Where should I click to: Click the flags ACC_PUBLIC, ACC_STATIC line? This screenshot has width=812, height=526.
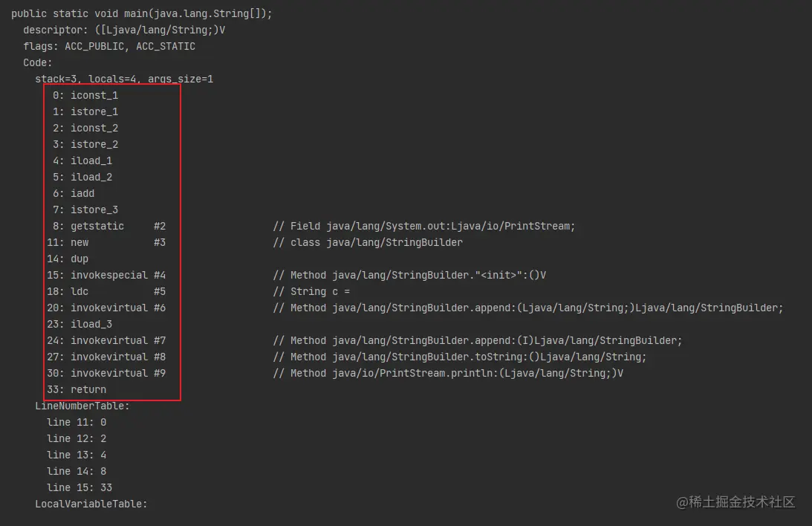pos(109,46)
